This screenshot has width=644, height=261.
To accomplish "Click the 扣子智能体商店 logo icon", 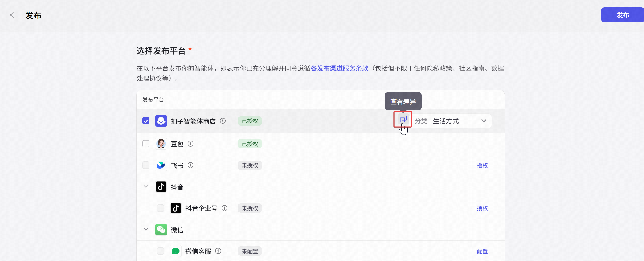I will tap(161, 121).
